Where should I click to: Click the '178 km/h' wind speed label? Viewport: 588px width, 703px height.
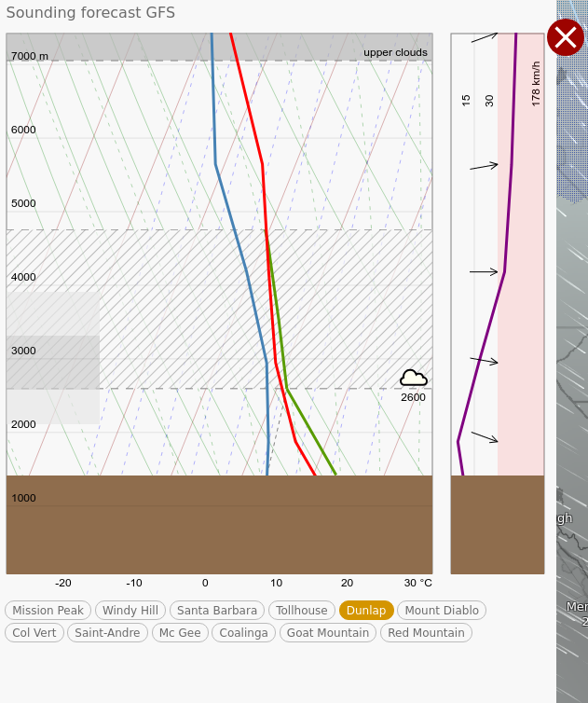click(x=536, y=84)
